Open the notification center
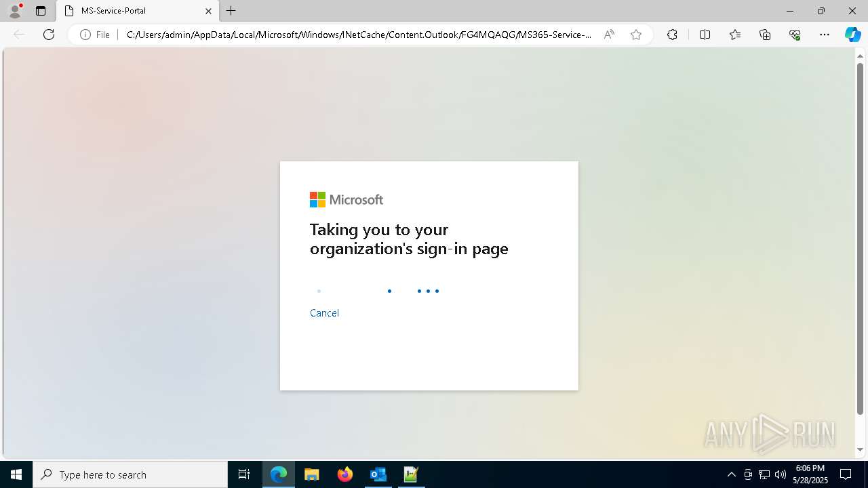 (x=846, y=474)
